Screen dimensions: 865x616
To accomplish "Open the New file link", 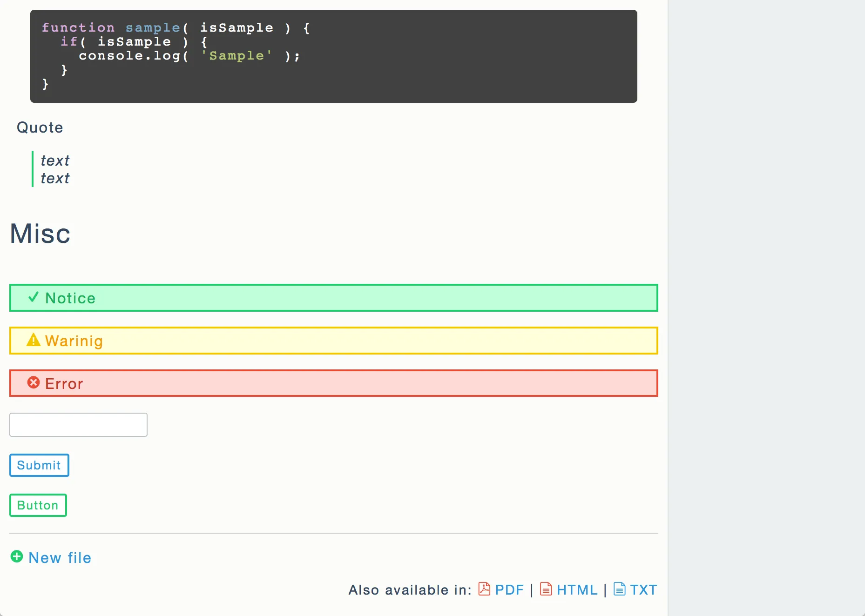I will [x=60, y=558].
